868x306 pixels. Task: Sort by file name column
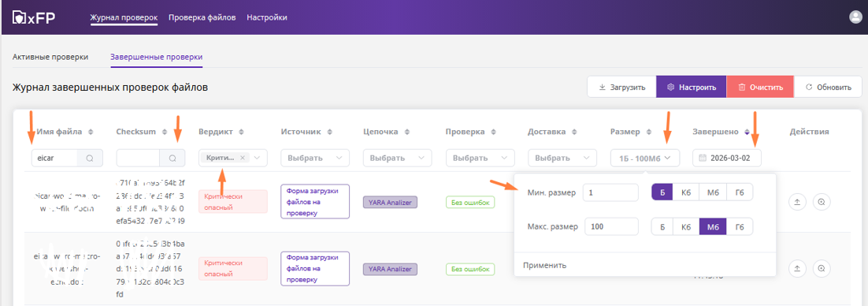tap(91, 132)
